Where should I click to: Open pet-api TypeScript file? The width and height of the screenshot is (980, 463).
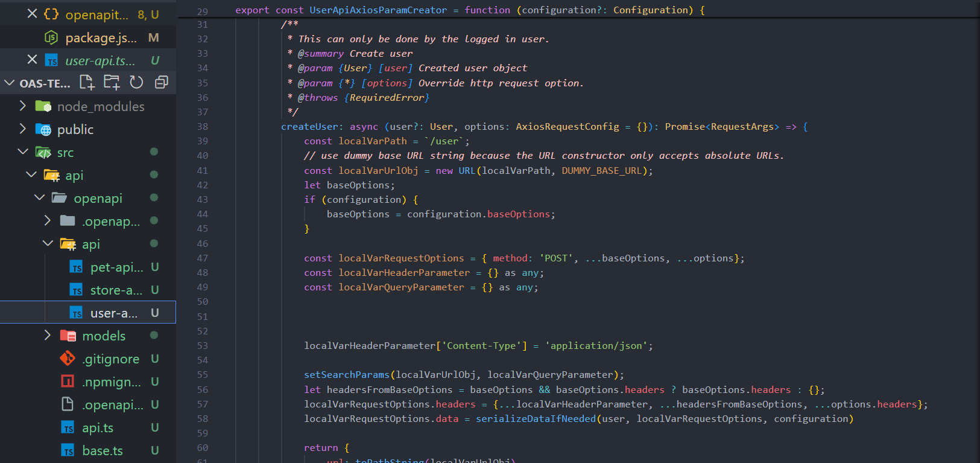click(x=116, y=267)
